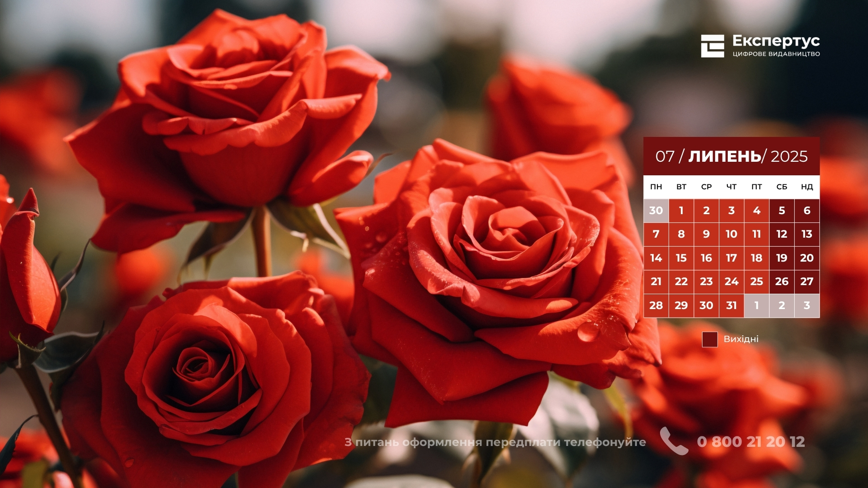Select day 25 in the calendar
This screenshot has width=868, height=488.
(x=757, y=282)
